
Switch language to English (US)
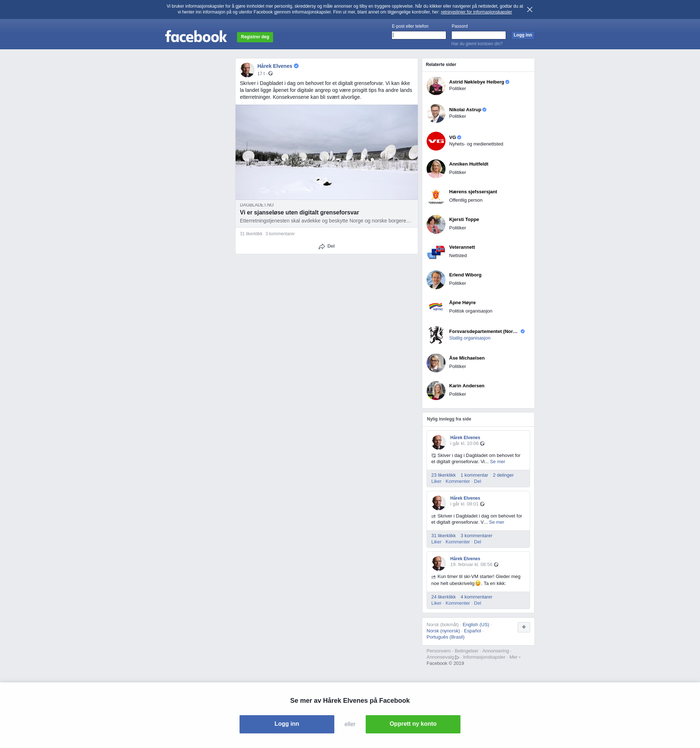click(x=475, y=624)
